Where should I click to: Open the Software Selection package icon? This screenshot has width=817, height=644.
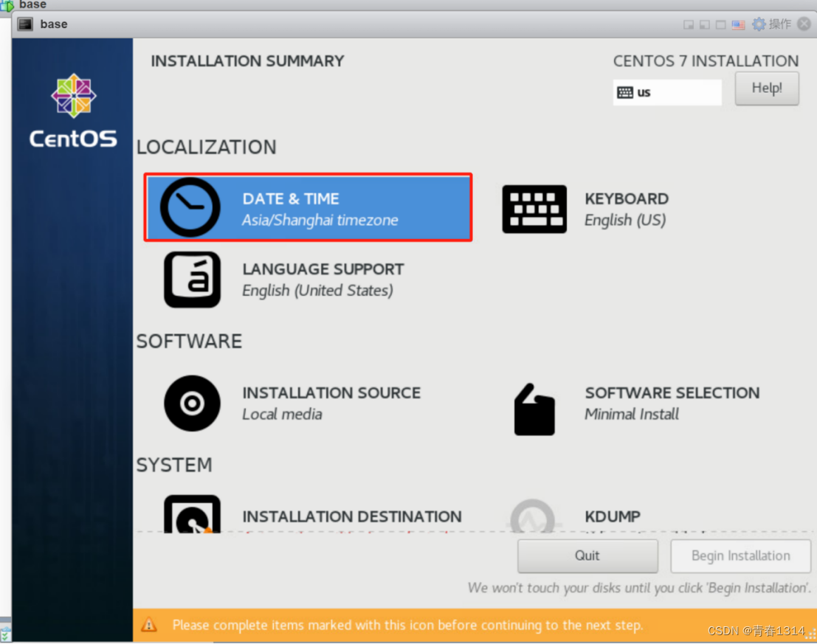[534, 409]
